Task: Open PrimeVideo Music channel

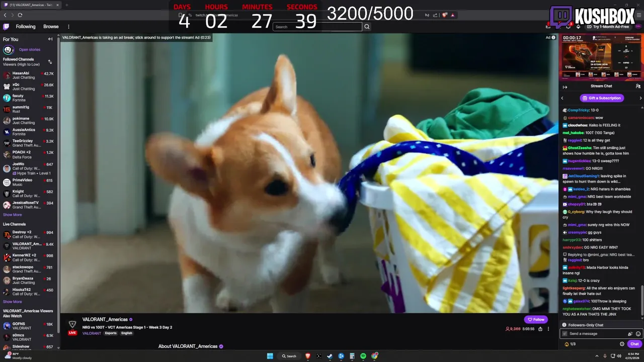Action: click(29, 182)
